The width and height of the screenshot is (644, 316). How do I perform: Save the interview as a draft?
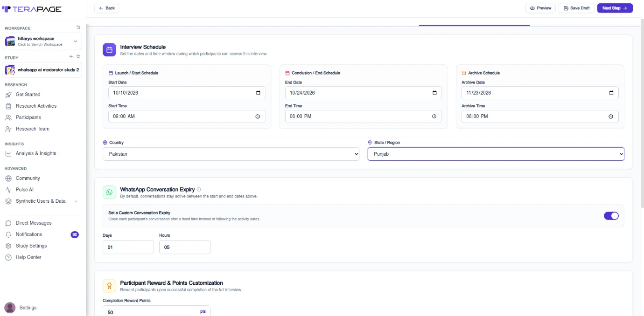[576, 8]
